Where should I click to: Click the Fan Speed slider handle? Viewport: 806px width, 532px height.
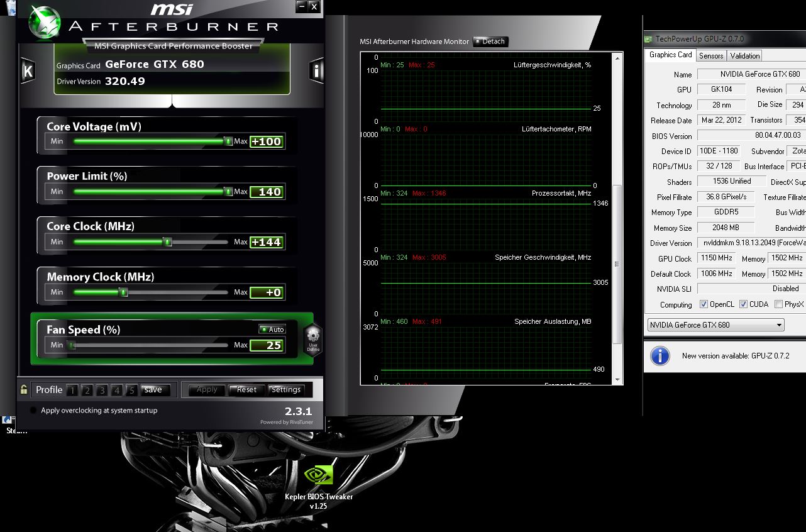click(72, 345)
